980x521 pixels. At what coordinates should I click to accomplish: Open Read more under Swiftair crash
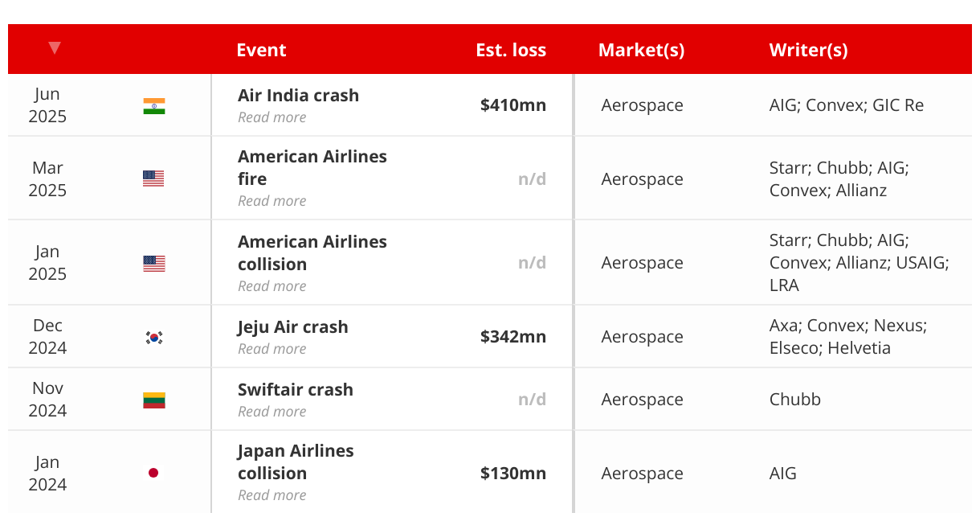[x=272, y=412]
